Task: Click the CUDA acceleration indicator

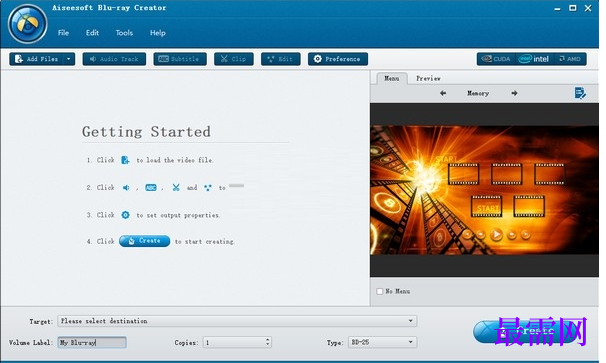Action: coord(496,59)
